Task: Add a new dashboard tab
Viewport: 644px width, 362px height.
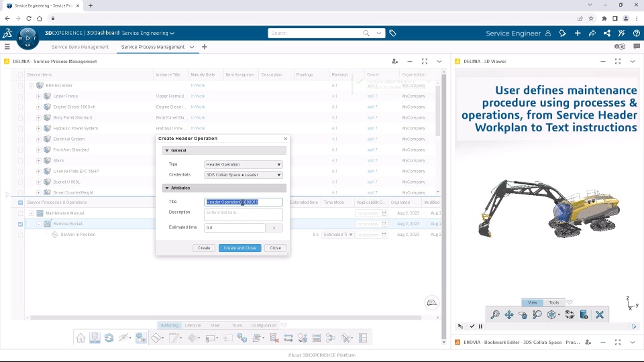Action: click(x=205, y=47)
